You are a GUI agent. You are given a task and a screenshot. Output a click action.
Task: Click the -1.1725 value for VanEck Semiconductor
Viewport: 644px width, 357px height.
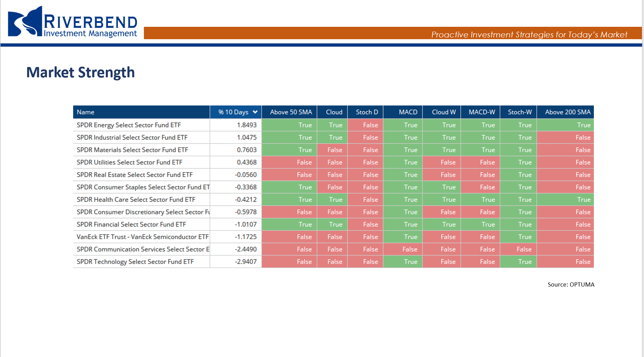tap(246, 237)
